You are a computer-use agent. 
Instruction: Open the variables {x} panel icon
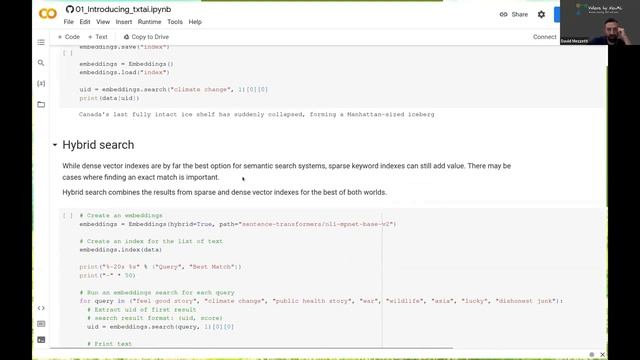(41, 83)
